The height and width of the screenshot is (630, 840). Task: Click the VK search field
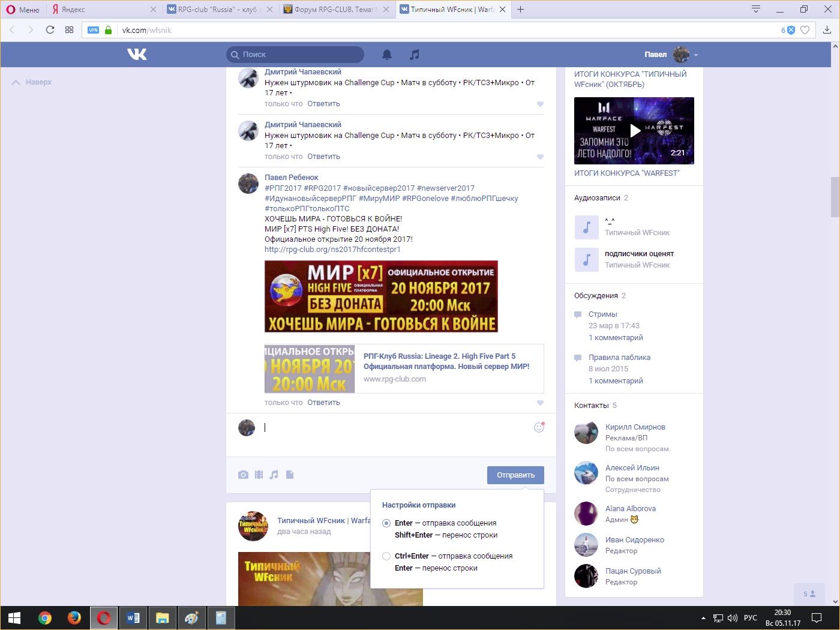tap(295, 55)
